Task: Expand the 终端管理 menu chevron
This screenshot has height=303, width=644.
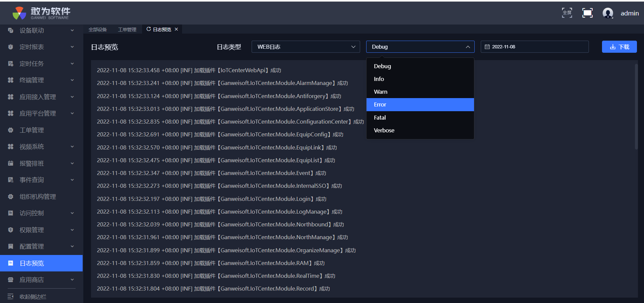Action: (72, 80)
